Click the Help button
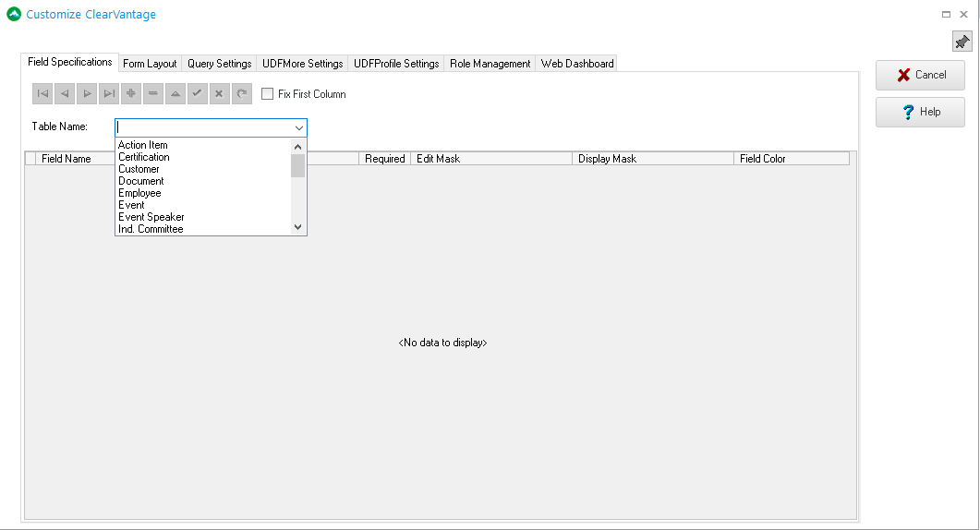Viewport: 980px width, 530px height. 920,112
